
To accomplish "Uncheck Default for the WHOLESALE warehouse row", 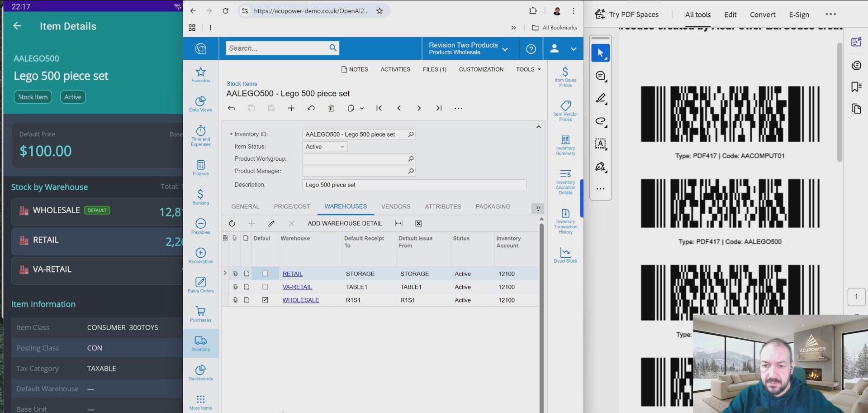I will [265, 300].
